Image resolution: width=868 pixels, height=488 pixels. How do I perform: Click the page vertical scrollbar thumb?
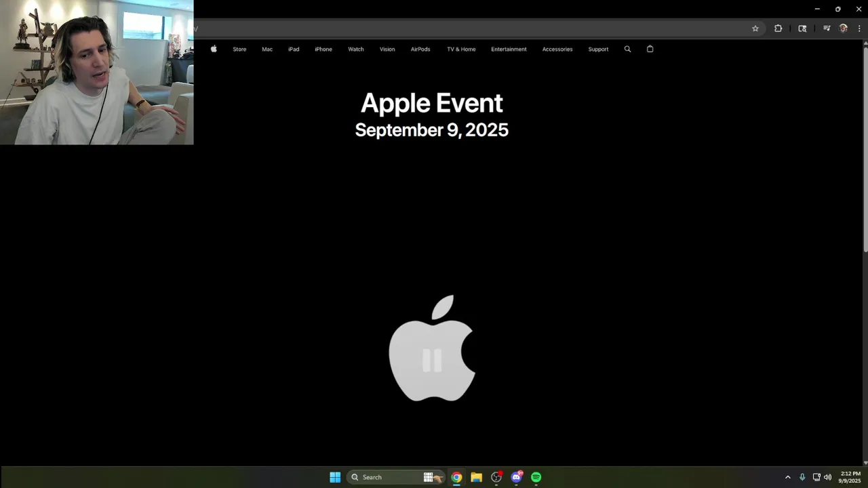click(865, 149)
